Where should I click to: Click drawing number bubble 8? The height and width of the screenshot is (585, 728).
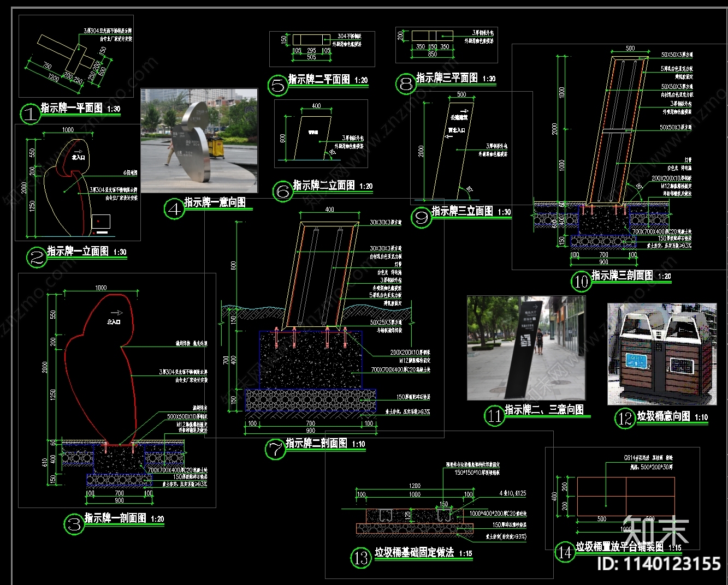point(406,84)
